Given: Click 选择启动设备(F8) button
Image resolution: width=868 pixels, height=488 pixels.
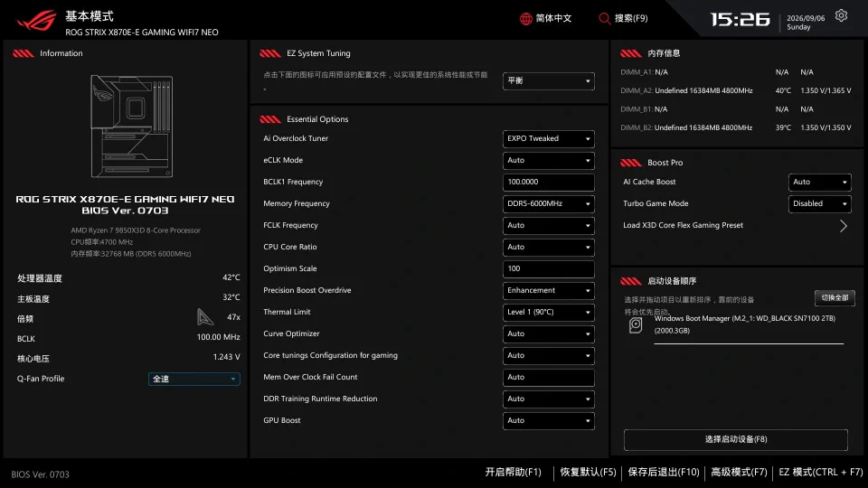Looking at the screenshot, I should (x=736, y=439).
